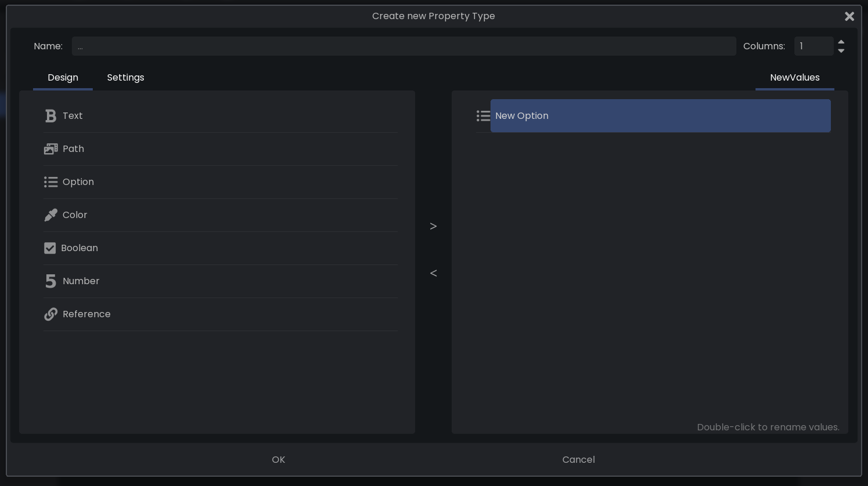The height and width of the screenshot is (486, 868).
Task: Select the Reference property type label
Action: (86, 314)
